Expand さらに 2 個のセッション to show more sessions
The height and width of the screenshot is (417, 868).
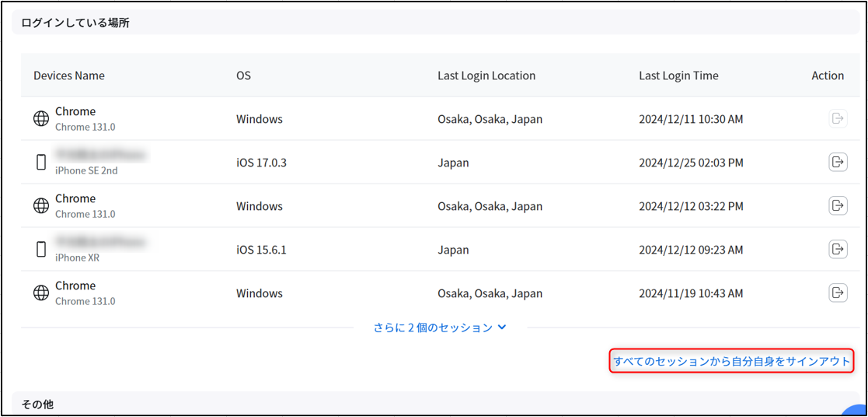(x=432, y=328)
